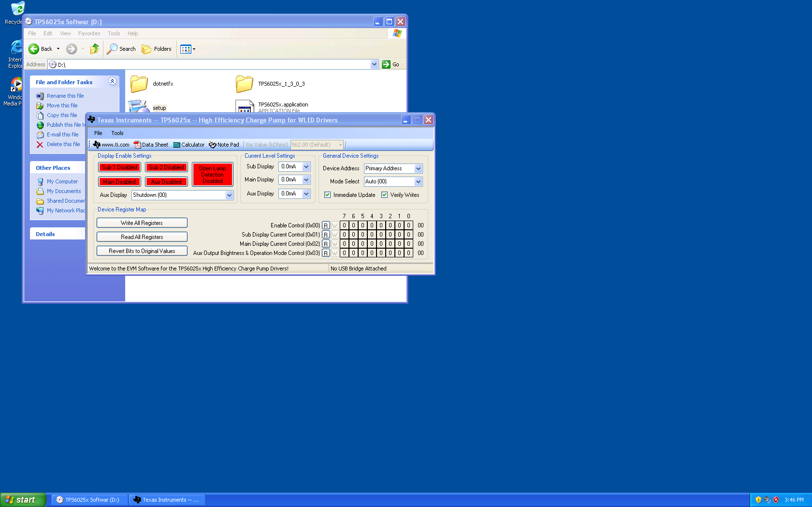The image size is (812, 507).
Task: Click Rename this file task
Action: (60, 96)
